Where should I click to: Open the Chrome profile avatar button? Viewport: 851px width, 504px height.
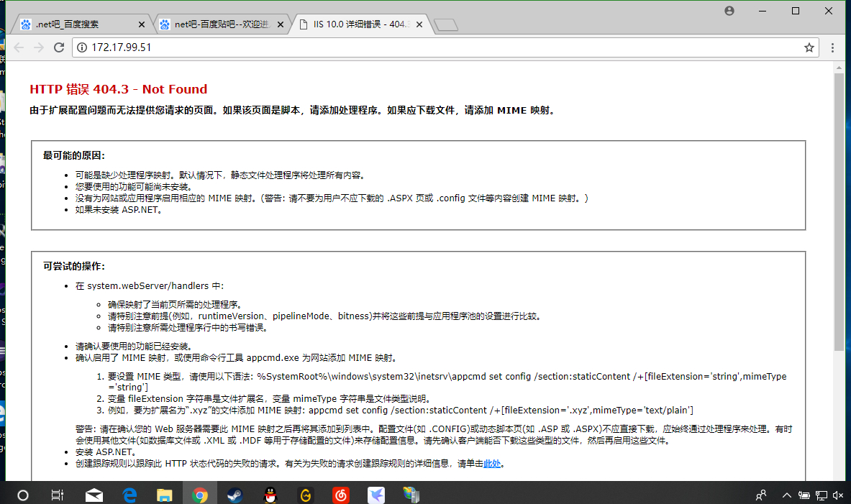pos(729,11)
